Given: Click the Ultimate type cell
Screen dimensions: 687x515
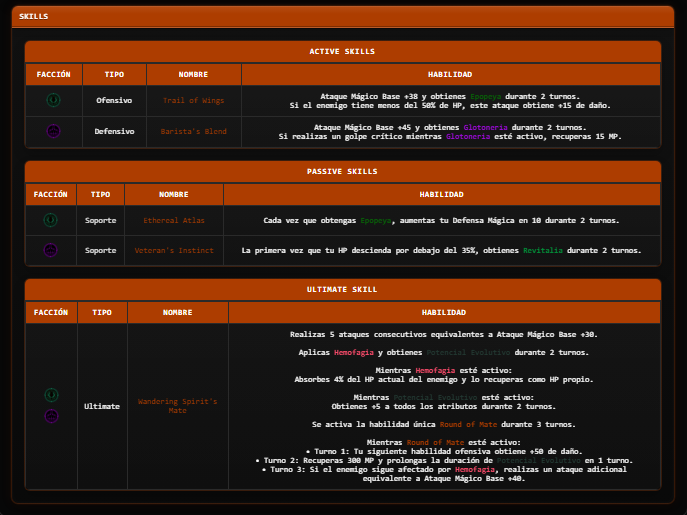Looking at the screenshot, I should pyautogui.click(x=102, y=406).
